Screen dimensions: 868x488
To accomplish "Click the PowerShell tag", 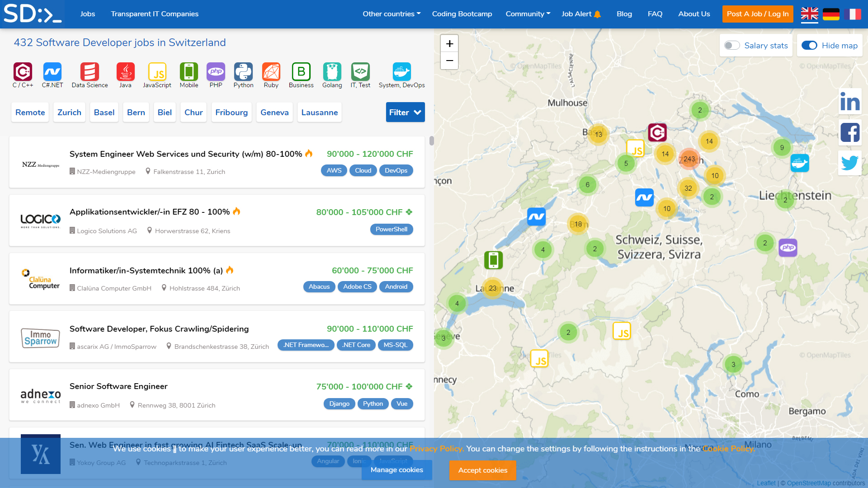I will pos(392,229).
